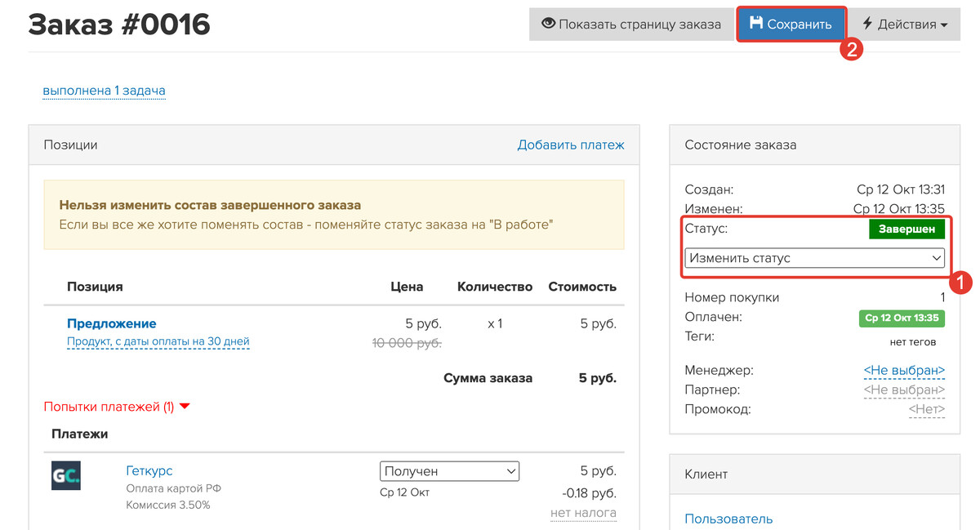This screenshot has width=980, height=530.
Task: Click promo code value '<Нет>'
Action: (927, 409)
